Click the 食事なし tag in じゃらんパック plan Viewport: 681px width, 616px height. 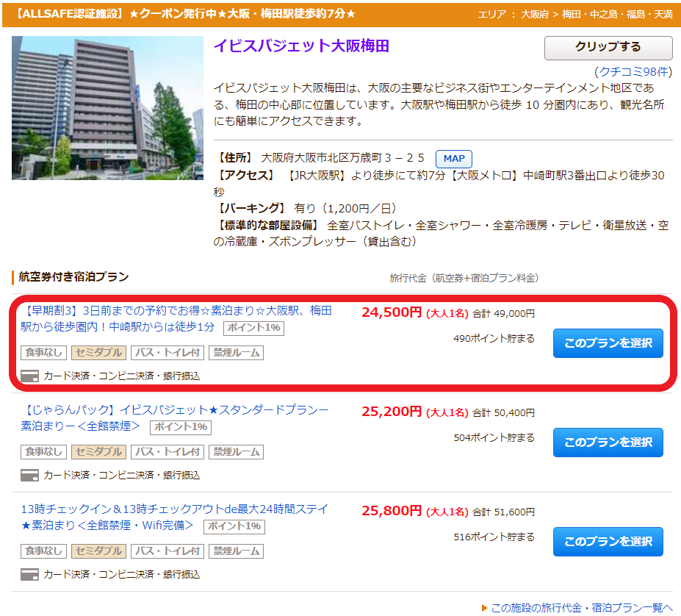[x=43, y=451]
